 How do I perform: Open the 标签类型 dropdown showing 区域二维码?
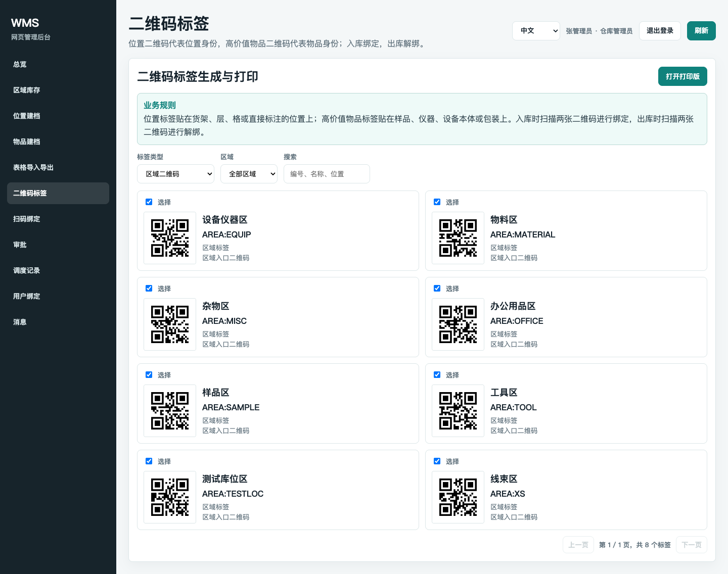pyautogui.click(x=175, y=174)
